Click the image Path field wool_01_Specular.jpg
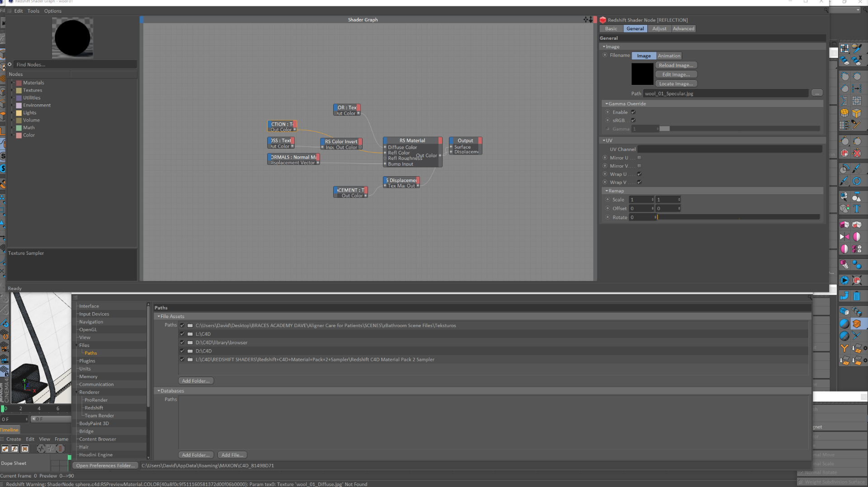 click(x=726, y=94)
